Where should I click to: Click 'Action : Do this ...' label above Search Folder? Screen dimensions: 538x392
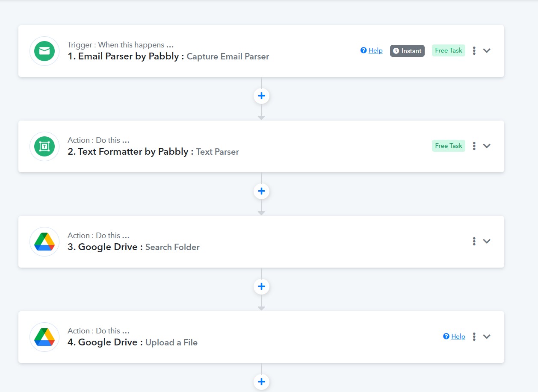click(x=98, y=236)
